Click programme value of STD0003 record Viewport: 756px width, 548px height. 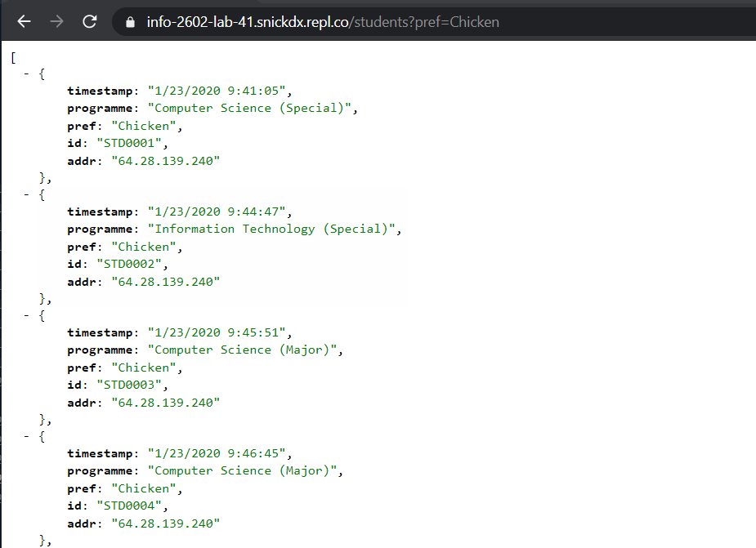[242, 350]
